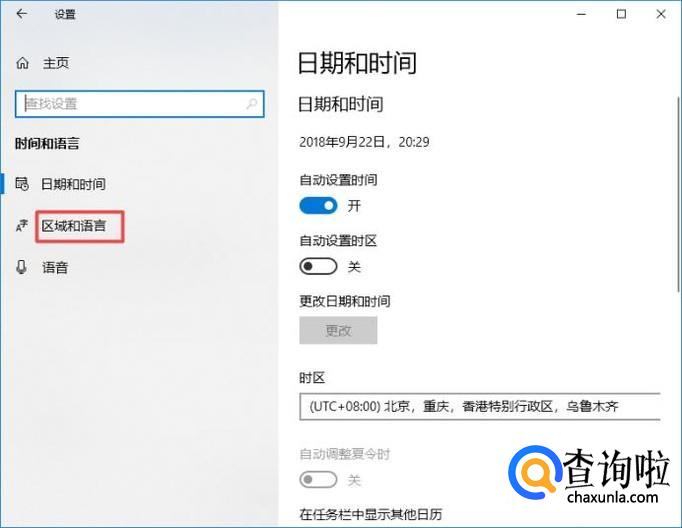The image size is (682, 528).
Task: Open the 时区 dropdown (UTC+08:00)
Action: pyautogui.click(x=480, y=407)
